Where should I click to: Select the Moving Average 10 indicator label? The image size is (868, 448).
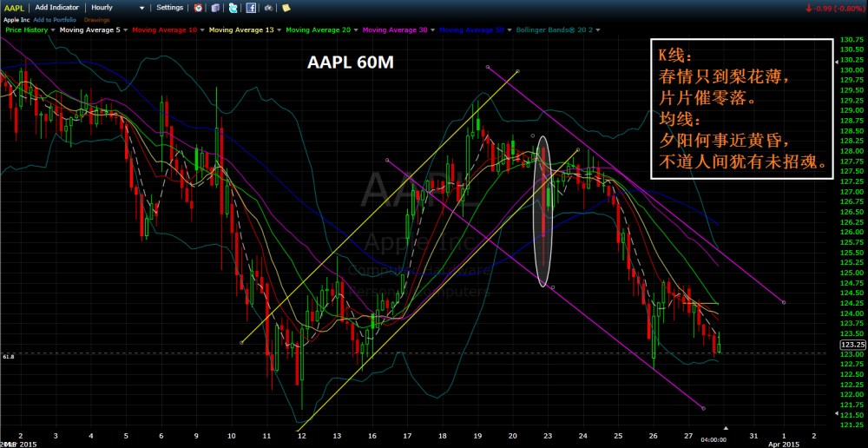pyautogui.click(x=166, y=30)
